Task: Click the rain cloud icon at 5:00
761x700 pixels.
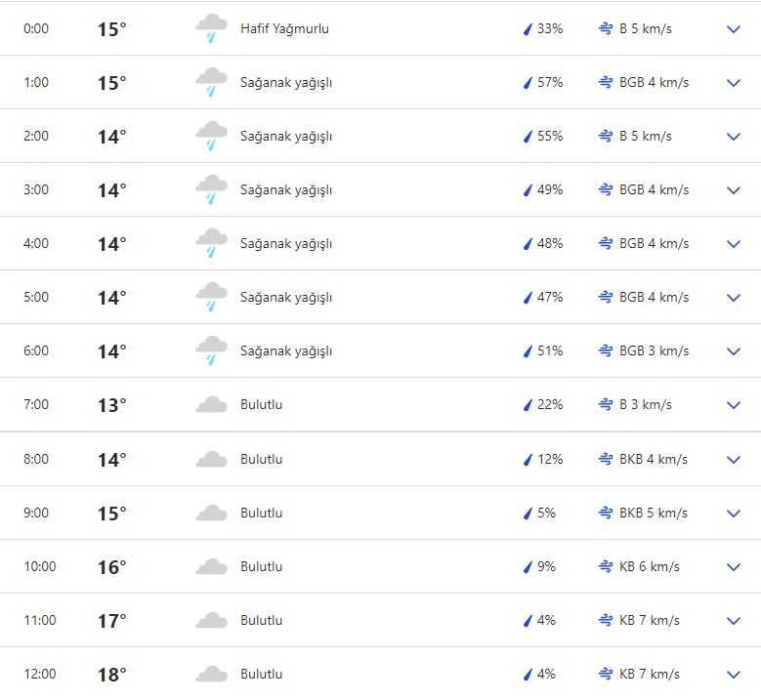Action: click(x=211, y=298)
